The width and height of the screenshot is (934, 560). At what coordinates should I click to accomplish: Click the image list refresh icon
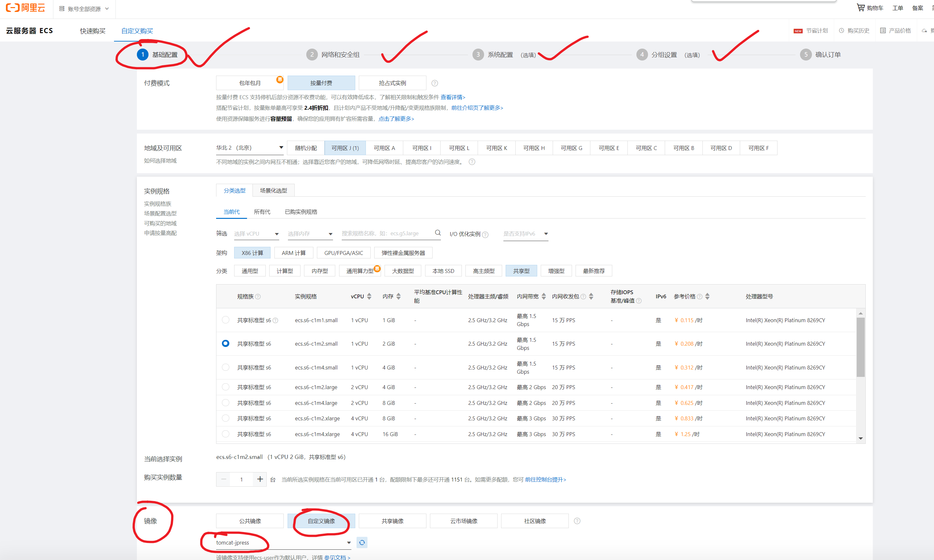pos(362,542)
